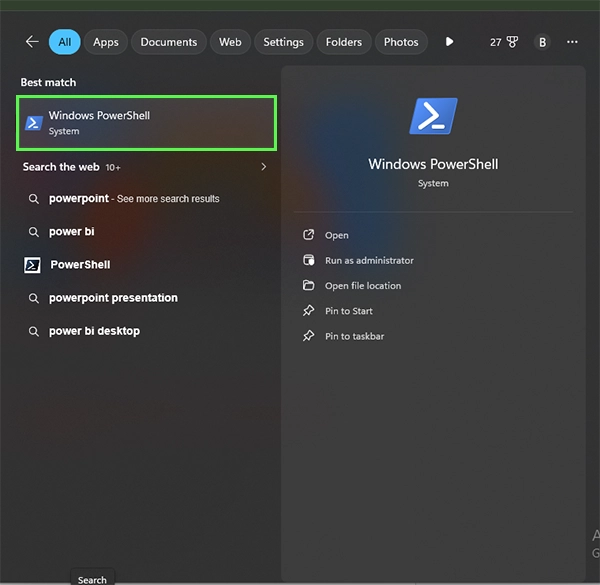
Task: Select the All filter tab
Action: point(65,42)
